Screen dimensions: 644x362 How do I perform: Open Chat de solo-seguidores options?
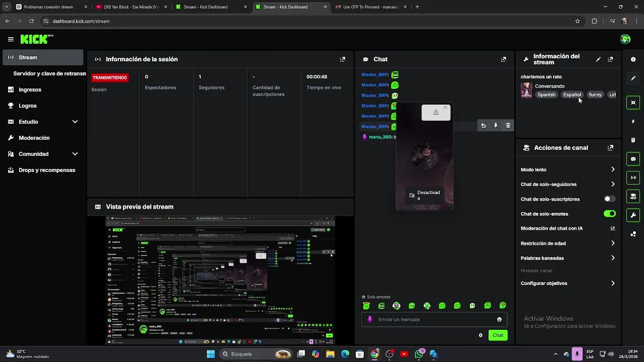coord(568,184)
